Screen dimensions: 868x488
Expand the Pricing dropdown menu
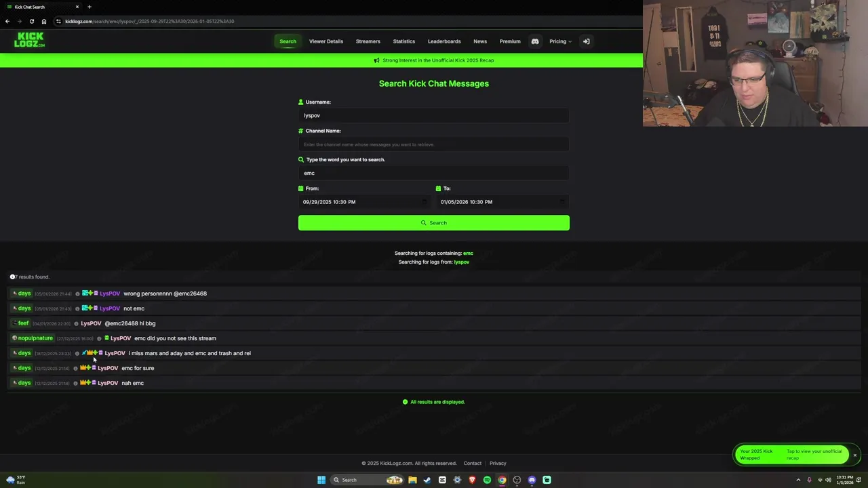[x=560, y=41]
